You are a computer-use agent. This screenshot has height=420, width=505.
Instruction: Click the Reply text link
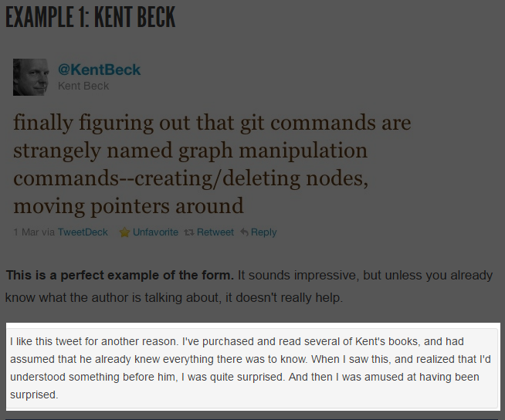[263, 232]
